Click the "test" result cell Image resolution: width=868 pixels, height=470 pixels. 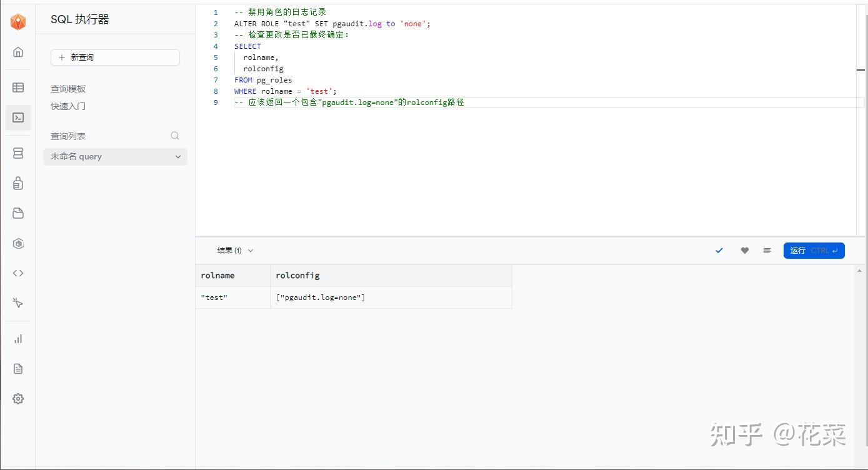point(233,297)
